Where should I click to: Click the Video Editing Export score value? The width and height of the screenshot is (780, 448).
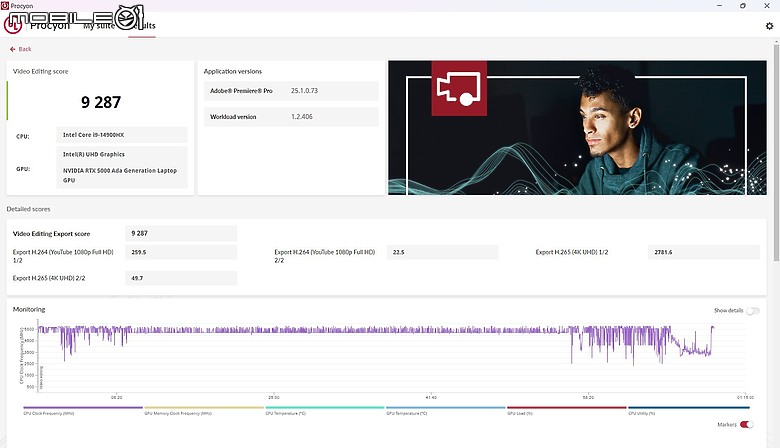(x=181, y=233)
